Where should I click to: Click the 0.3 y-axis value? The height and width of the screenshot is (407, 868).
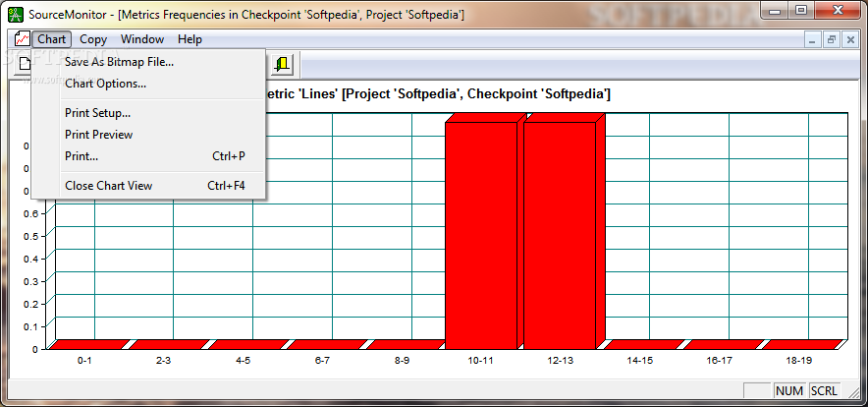point(30,281)
